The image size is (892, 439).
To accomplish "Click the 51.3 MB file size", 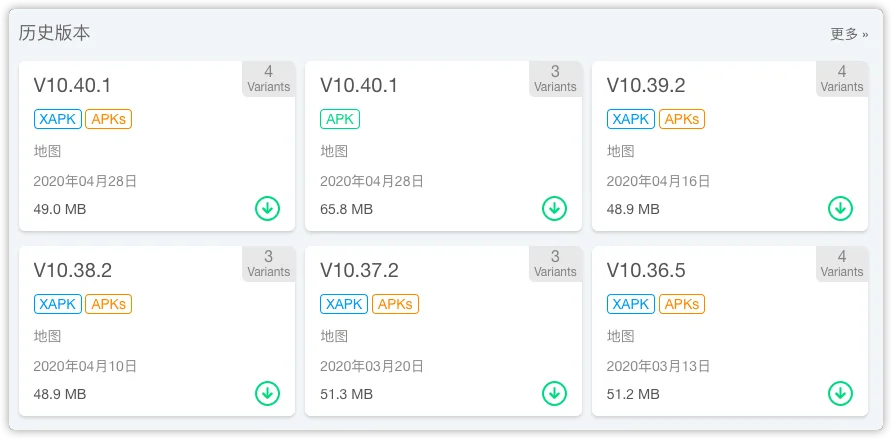I will click(x=346, y=394).
